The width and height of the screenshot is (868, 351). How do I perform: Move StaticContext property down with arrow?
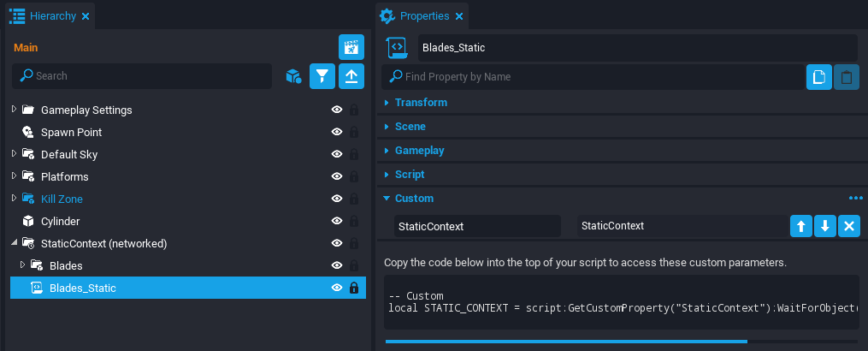click(824, 226)
